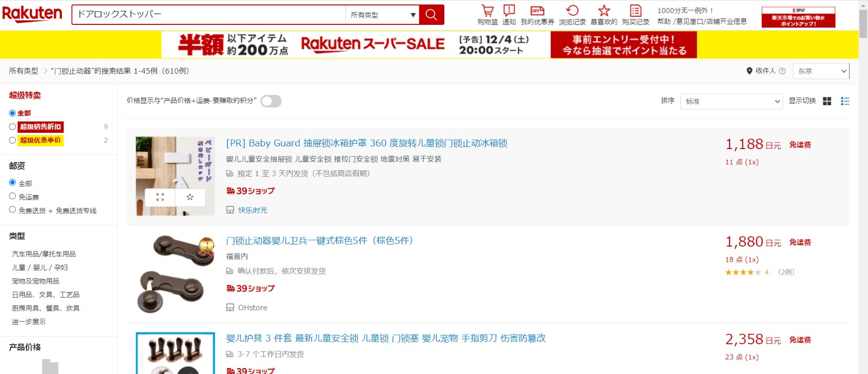Select category 汽车用品/摩托车用品
868x374 pixels.
pos(44,254)
